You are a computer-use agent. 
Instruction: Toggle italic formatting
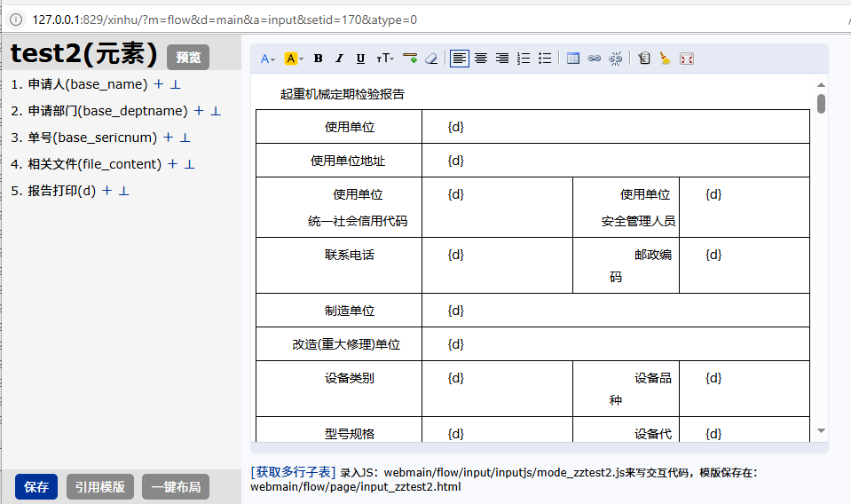click(339, 59)
